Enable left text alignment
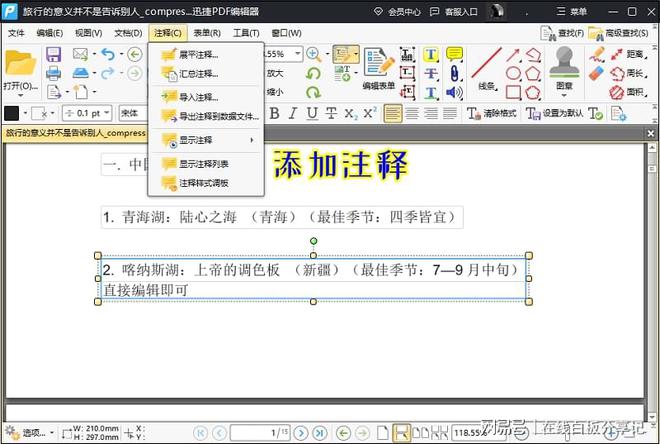 [393, 113]
